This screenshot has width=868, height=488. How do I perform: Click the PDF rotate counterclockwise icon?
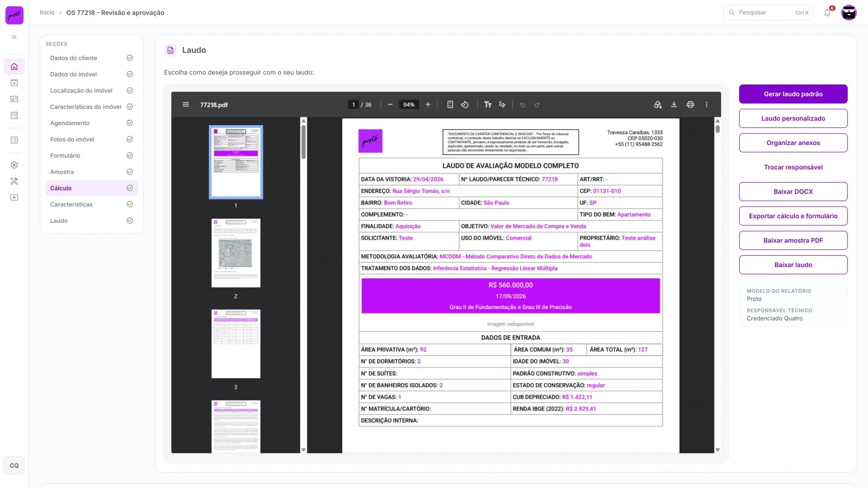(465, 104)
